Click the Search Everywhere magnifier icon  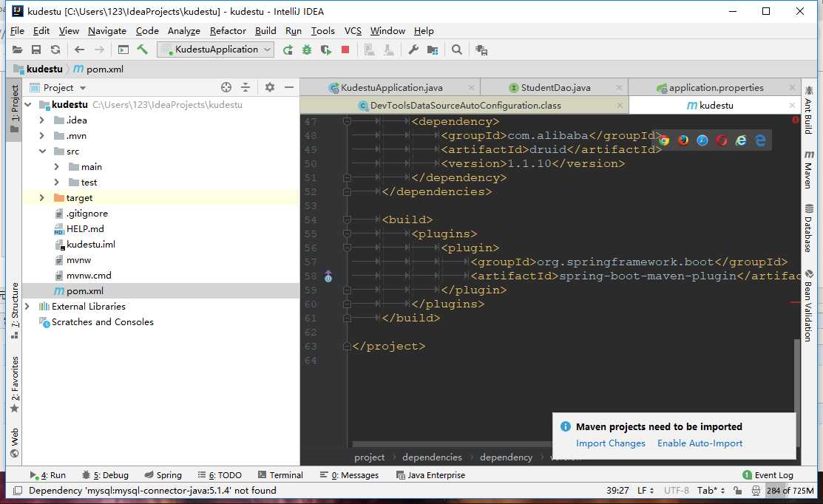(457, 50)
